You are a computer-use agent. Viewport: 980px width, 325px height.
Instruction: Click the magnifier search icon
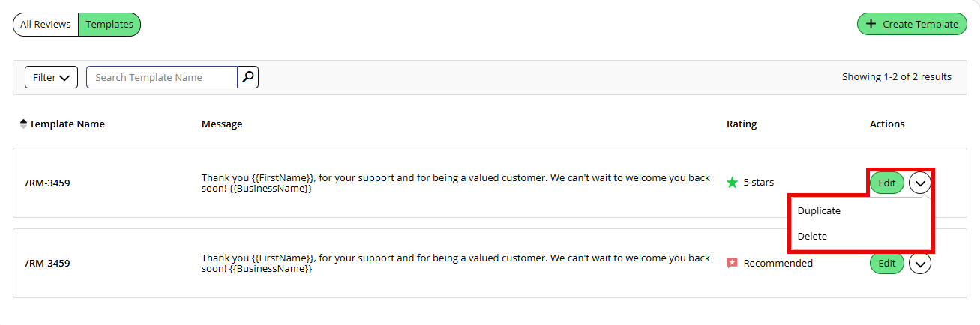[248, 77]
